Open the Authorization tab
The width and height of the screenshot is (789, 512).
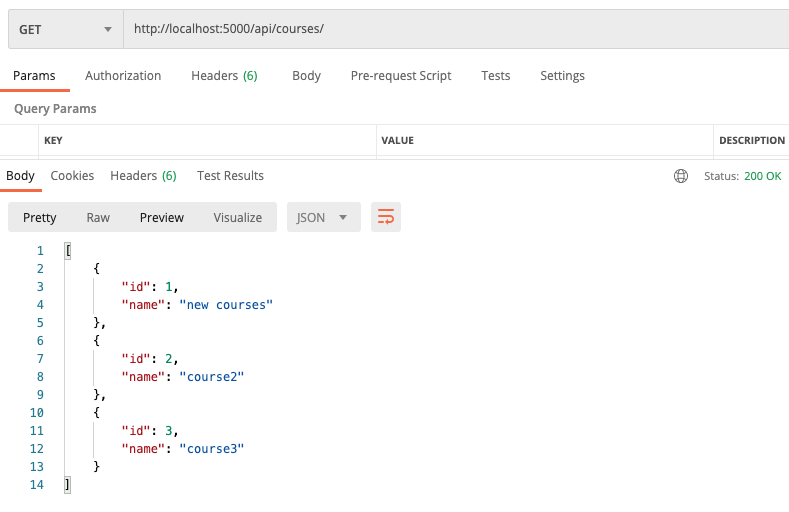123,75
